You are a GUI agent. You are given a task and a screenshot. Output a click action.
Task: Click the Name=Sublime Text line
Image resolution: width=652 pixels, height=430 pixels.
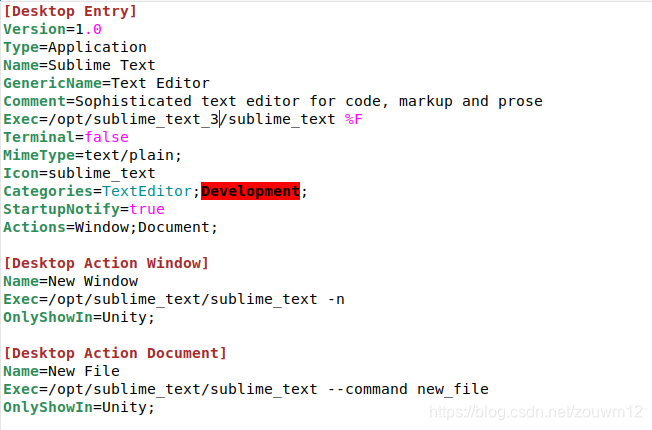79,65
